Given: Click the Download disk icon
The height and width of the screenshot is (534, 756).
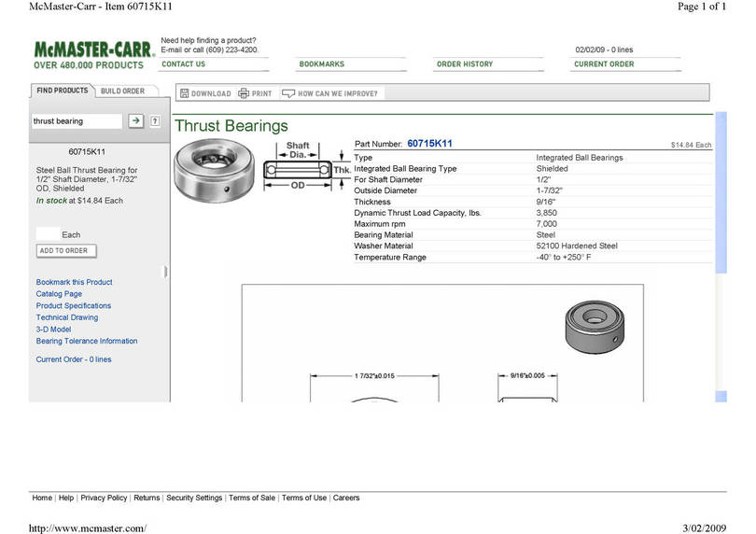Looking at the screenshot, I should [184, 93].
